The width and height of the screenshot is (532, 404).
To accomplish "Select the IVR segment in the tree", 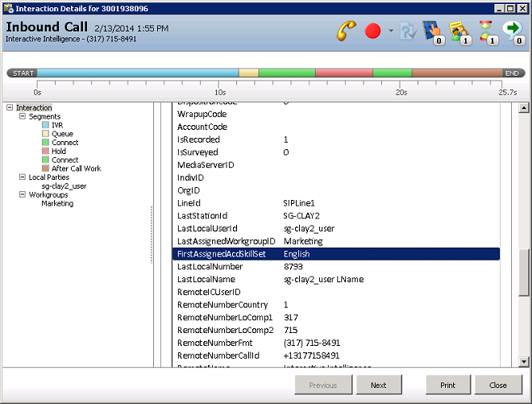I will tap(57, 125).
